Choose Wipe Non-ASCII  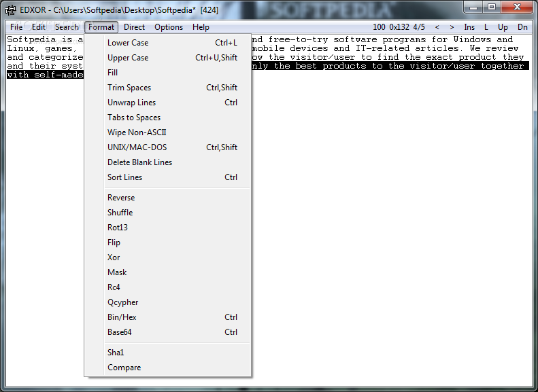click(x=168, y=132)
